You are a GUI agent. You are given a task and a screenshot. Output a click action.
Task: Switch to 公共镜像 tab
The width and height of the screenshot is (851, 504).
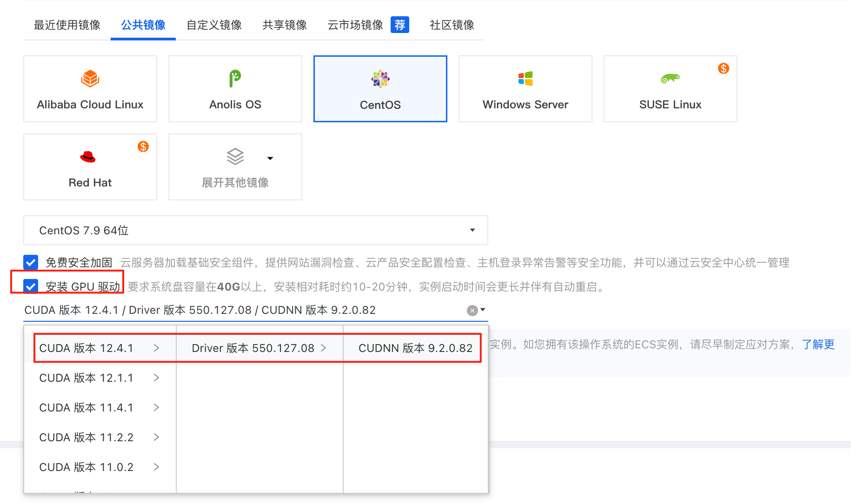[143, 25]
